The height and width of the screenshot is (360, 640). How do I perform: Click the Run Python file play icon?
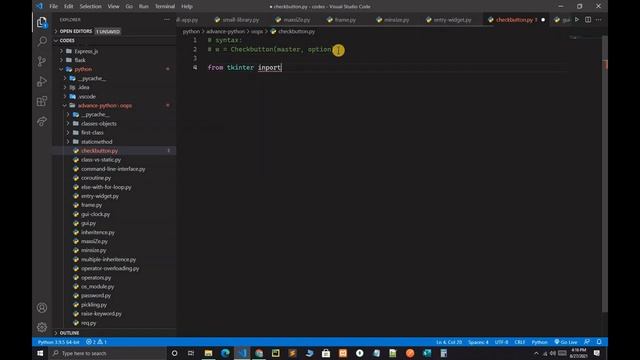tap(577, 20)
